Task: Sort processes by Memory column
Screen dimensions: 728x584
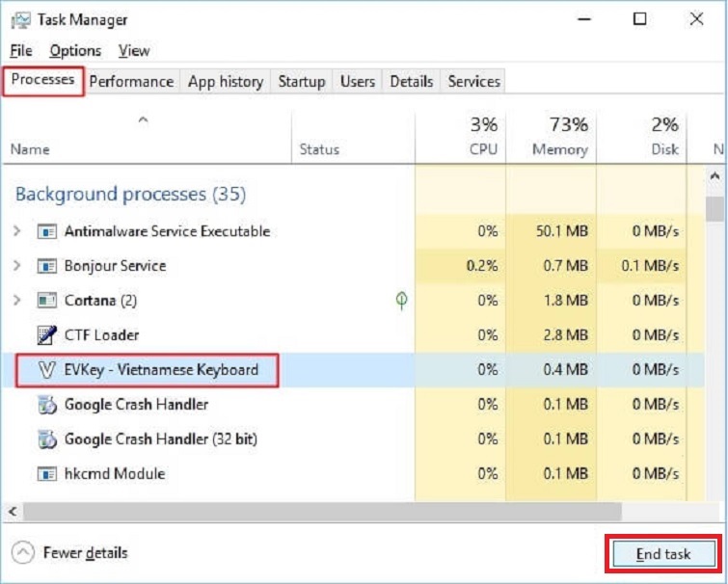Action: point(559,137)
